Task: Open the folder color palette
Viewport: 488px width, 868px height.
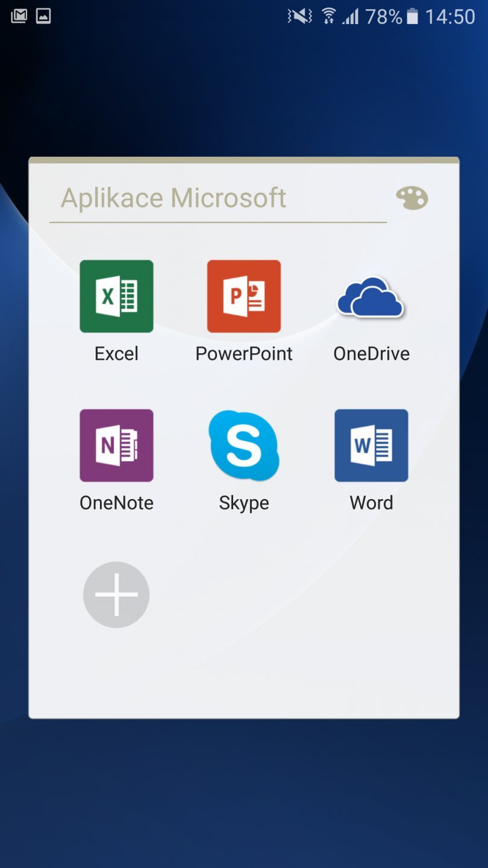Action: [412, 198]
